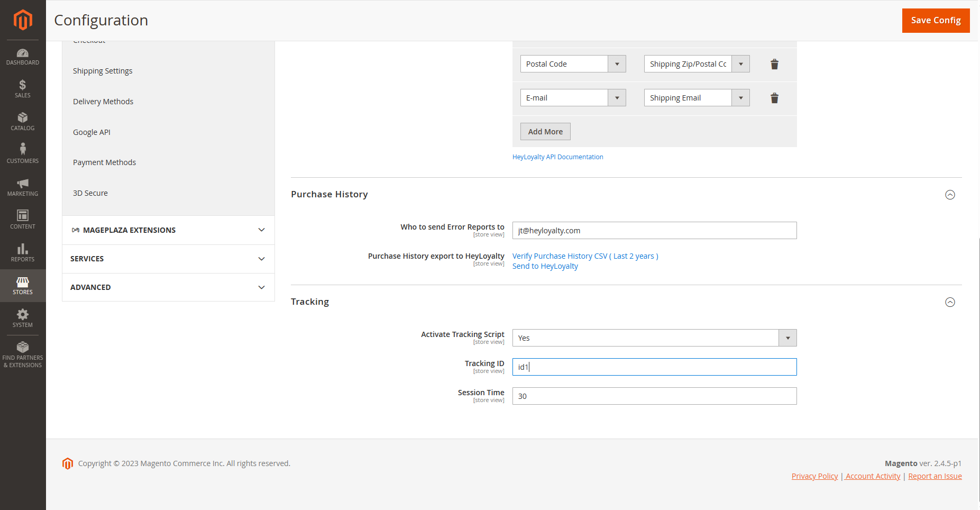Screen dimensions: 980x510
Task: Delete the E-mail mapping row
Action: tap(774, 98)
